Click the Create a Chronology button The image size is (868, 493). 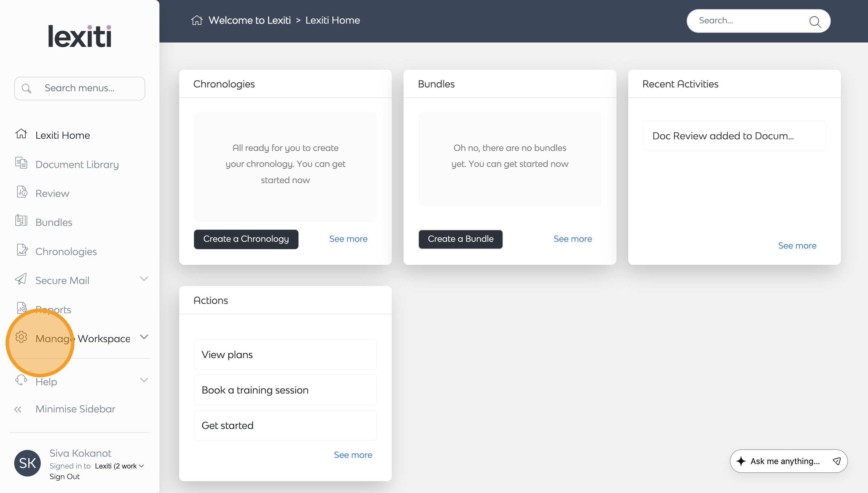tap(246, 239)
